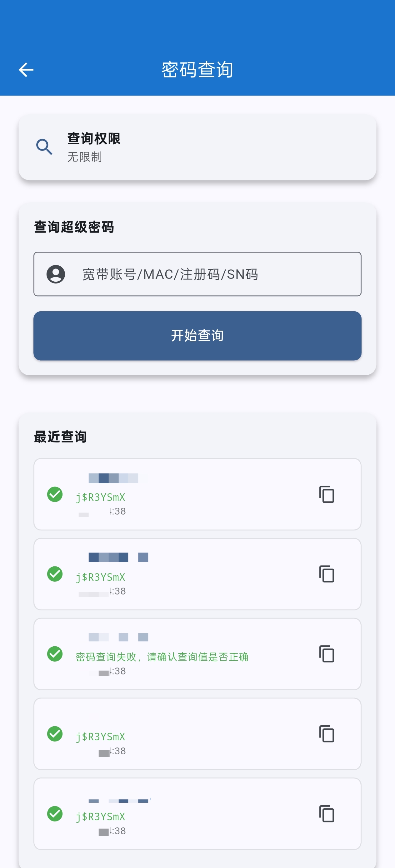Click the 最近查询 section header
This screenshot has width=395, height=868.
pos(60,436)
